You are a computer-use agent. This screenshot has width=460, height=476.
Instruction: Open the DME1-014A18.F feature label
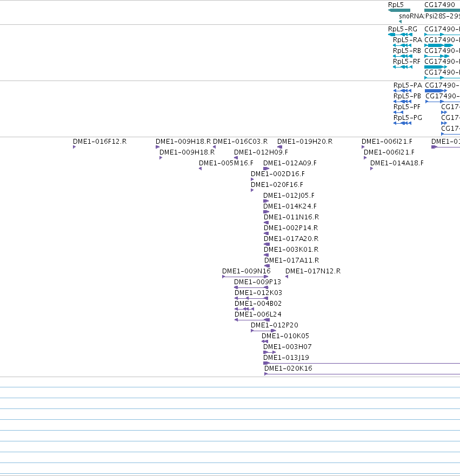tap(397, 163)
